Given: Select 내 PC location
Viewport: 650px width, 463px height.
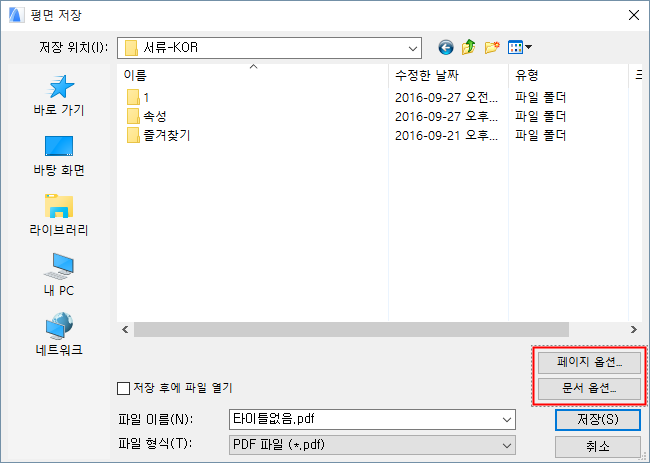Looking at the screenshot, I should (59, 275).
